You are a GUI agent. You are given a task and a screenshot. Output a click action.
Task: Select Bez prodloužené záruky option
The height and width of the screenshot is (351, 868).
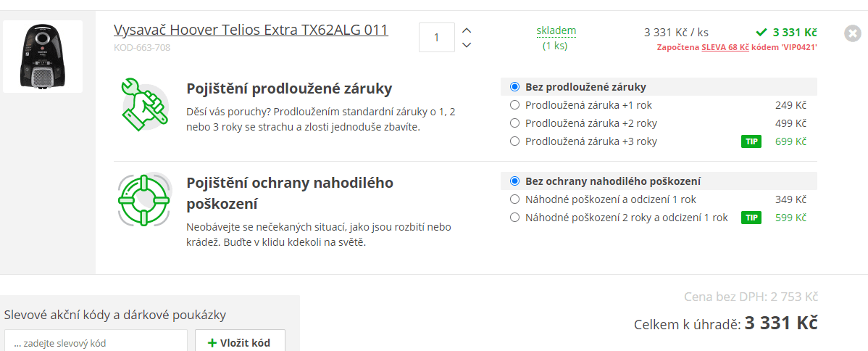tap(515, 87)
